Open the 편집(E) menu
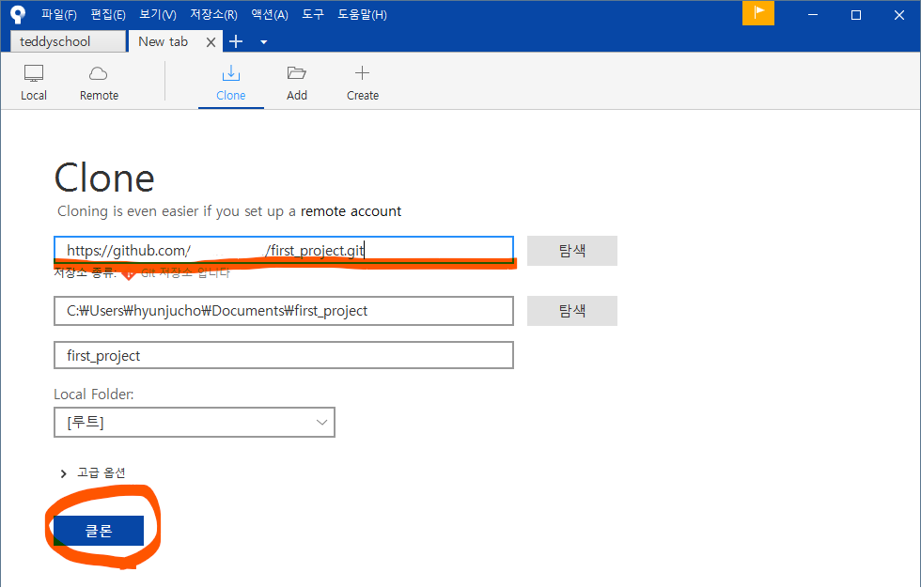The width and height of the screenshot is (921, 588). 108,15
